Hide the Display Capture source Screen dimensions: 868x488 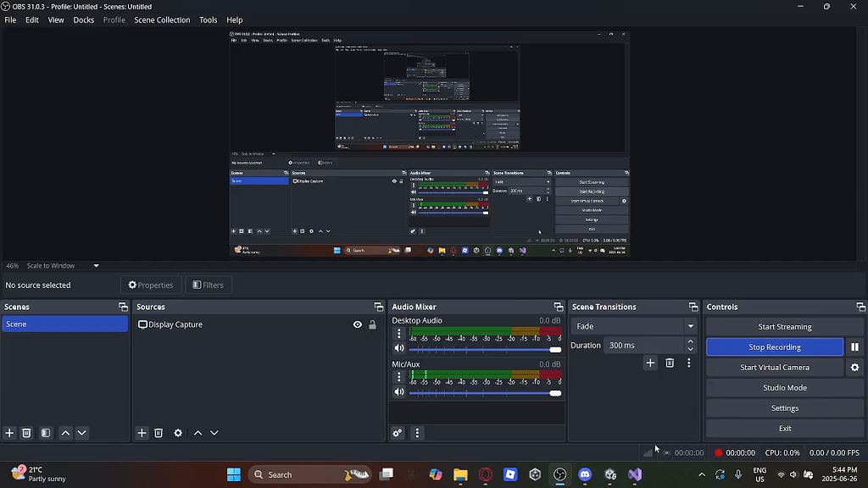358,324
